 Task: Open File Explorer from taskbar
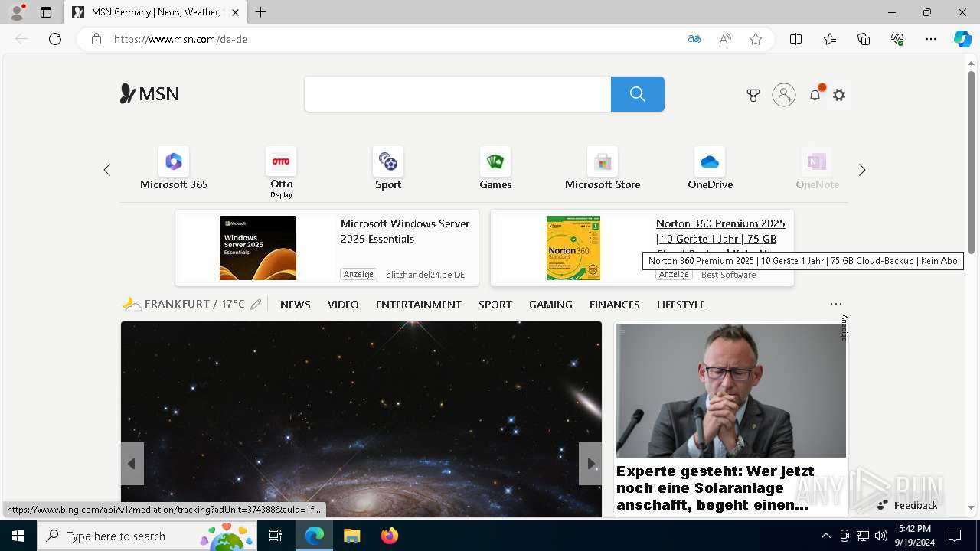click(351, 536)
